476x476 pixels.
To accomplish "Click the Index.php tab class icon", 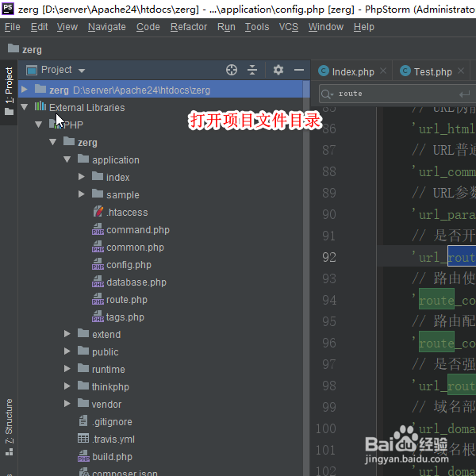I will pos(324,71).
